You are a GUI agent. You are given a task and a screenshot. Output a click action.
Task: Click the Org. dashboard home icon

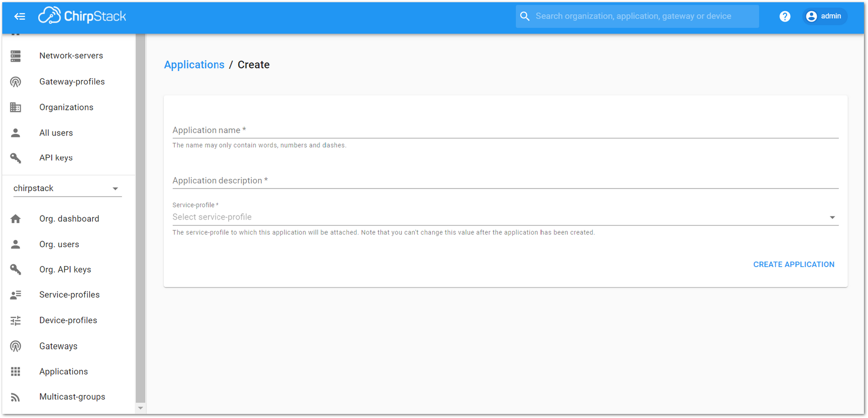coord(15,219)
